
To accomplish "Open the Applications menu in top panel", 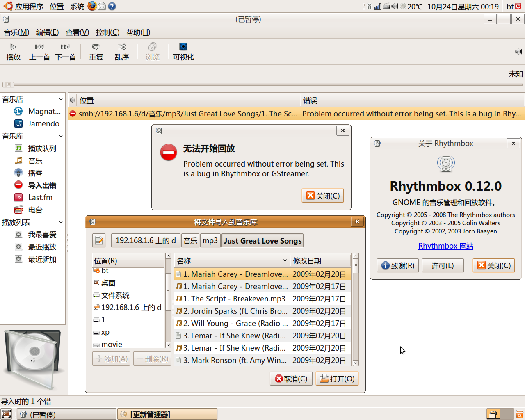I will [24, 6].
